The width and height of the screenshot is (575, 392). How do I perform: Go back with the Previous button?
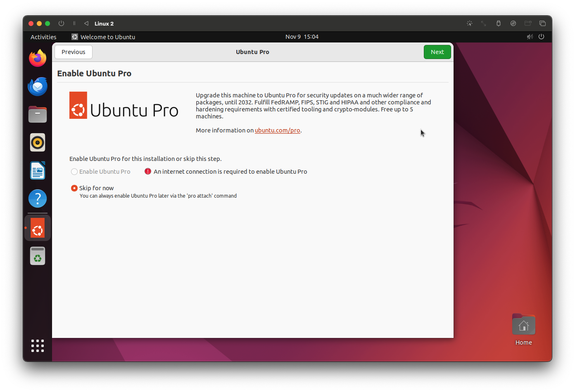pos(74,52)
